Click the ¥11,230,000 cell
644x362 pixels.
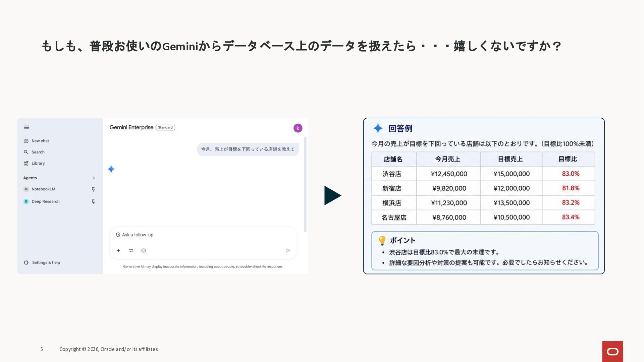[x=449, y=203]
